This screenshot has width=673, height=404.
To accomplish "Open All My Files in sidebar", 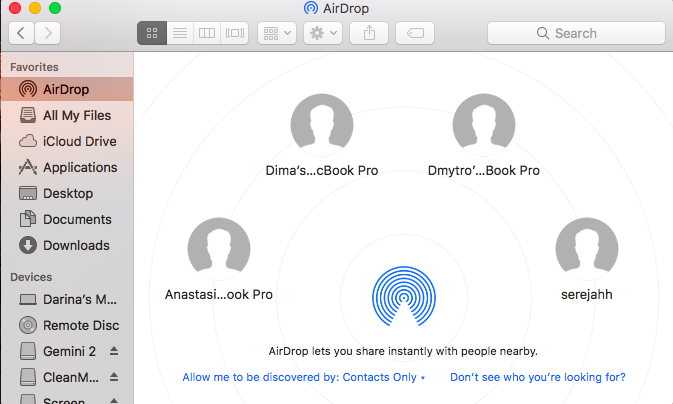I will click(x=67, y=115).
